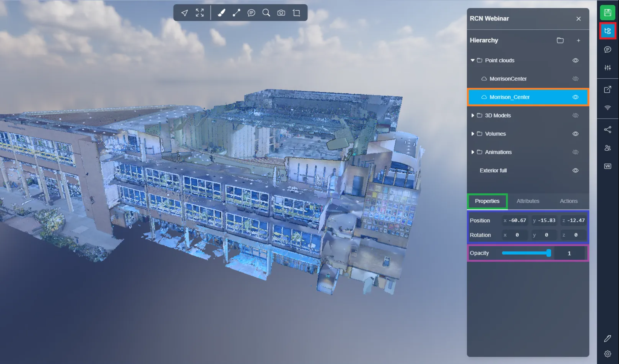Show the MorrisonCenter point cloud
619x364 pixels.
575,79
